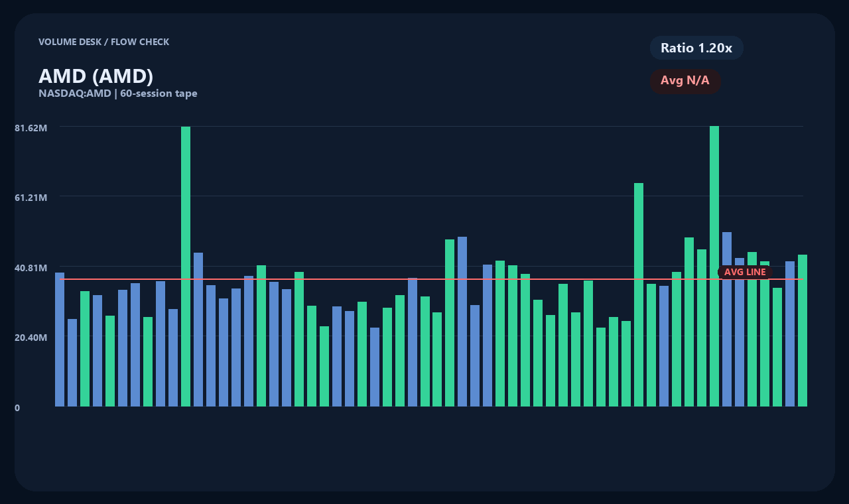
Task: Click the 40.81M axis label
Action: point(31,268)
